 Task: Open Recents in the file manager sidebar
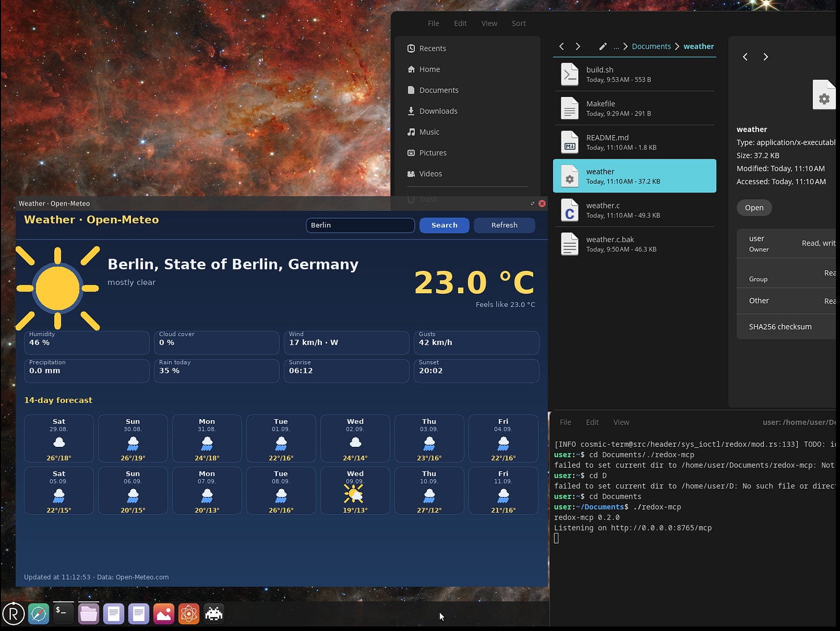coord(467,48)
